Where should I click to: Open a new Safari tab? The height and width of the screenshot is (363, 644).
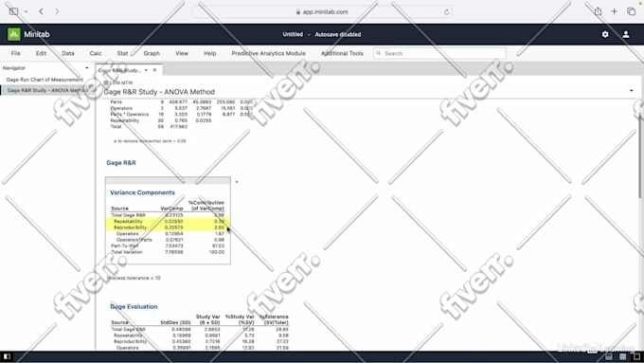[x=614, y=11]
